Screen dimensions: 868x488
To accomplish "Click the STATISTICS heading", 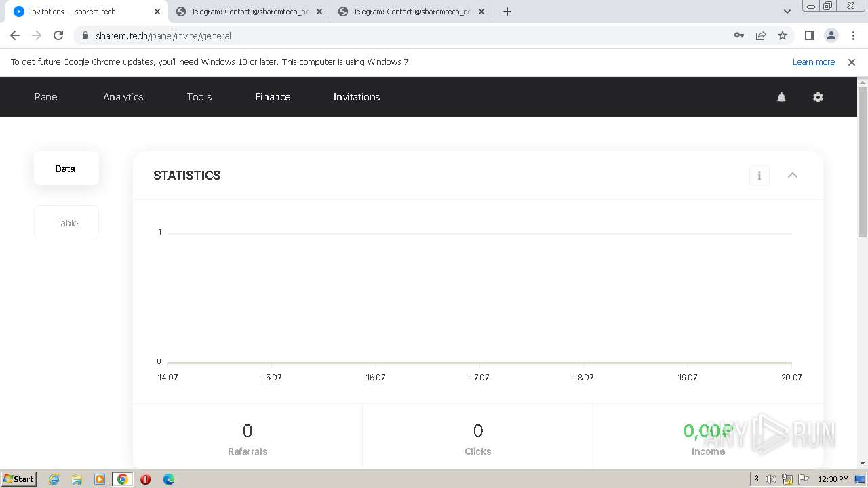I will [x=187, y=176].
